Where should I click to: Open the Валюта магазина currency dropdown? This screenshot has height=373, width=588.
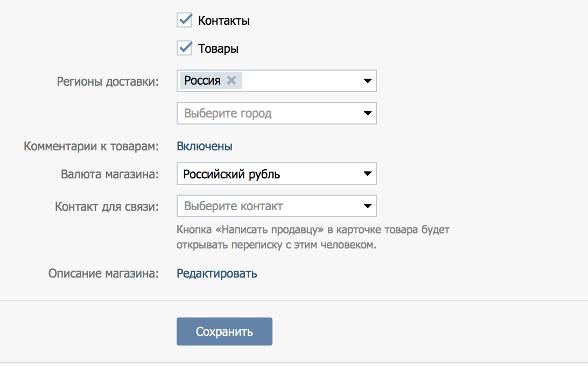click(277, 174)
